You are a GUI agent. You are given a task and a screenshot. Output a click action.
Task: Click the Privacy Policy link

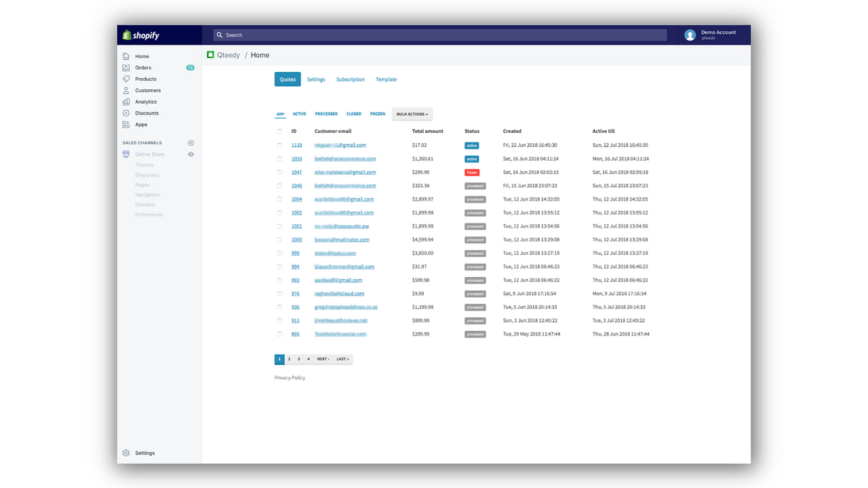tap(290, 378)
